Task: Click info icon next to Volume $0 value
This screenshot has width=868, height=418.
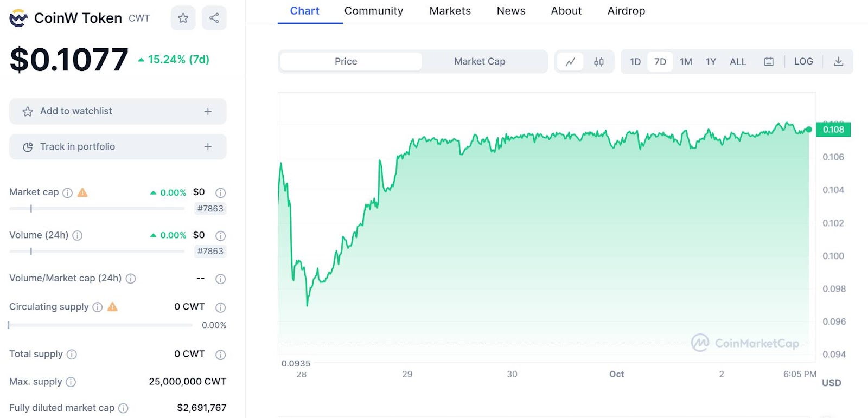Action: 220,235
